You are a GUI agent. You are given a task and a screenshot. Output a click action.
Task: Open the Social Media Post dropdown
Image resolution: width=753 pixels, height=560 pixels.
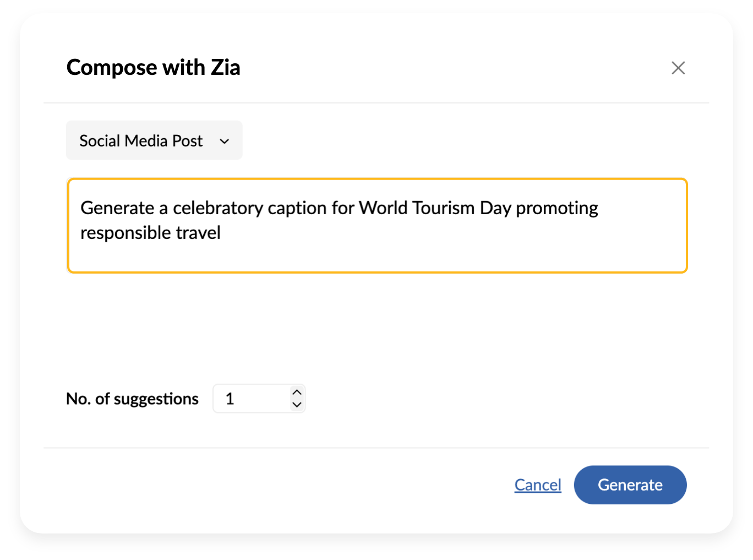[x=154, y=140]
